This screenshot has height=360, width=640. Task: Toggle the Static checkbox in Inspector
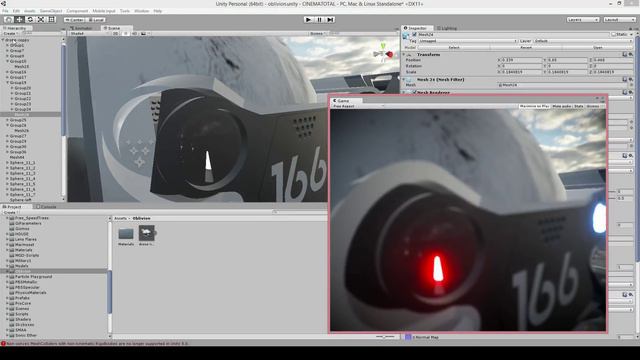coord(613,35)
